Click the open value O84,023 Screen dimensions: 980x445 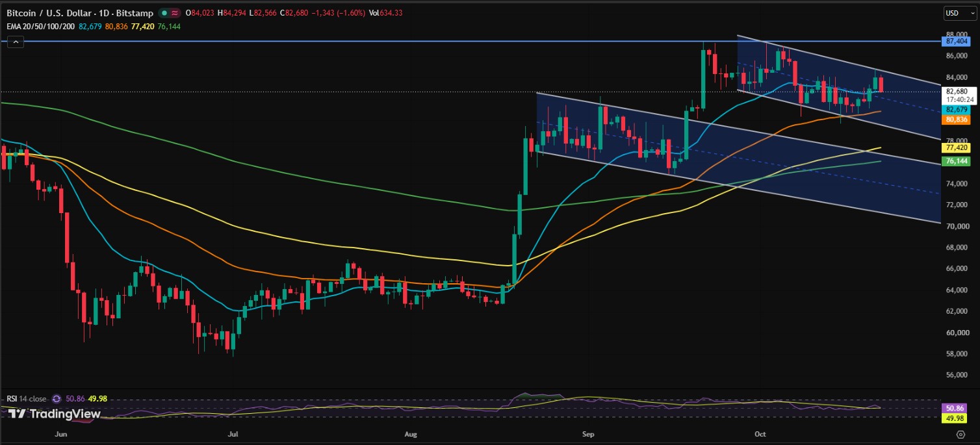pyautogui.click(x=200, y=13)
